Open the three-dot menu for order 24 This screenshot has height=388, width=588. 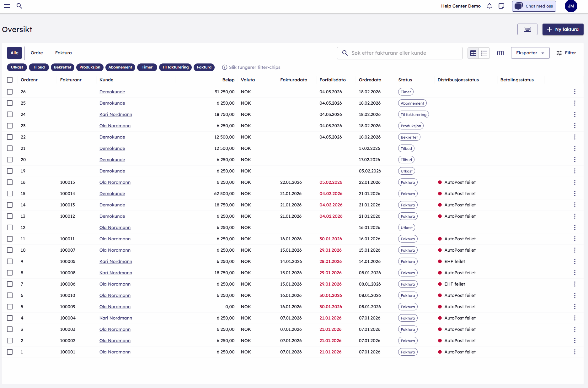point(575,114)
